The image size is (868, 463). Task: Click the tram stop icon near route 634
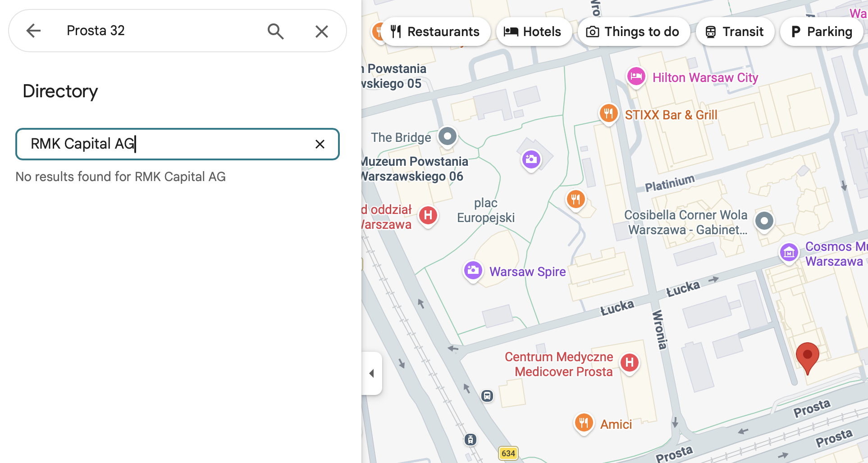471,440
